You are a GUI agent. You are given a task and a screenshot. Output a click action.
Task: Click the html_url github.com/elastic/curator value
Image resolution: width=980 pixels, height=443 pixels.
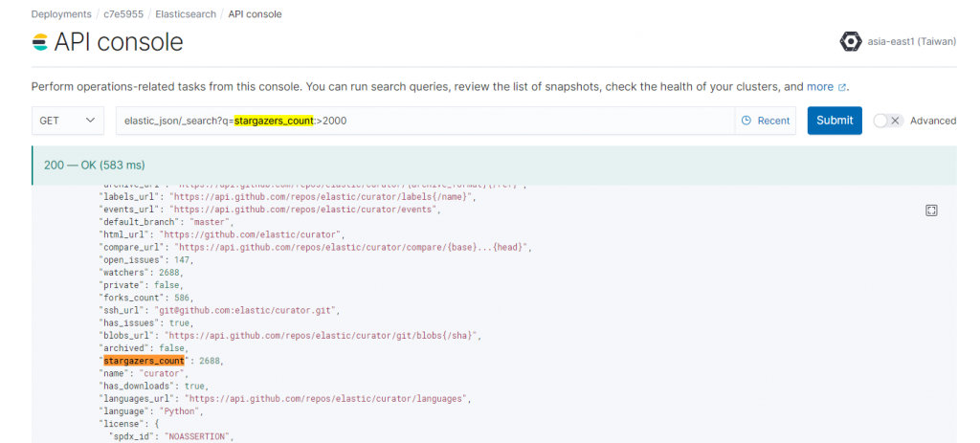point(252,234)
